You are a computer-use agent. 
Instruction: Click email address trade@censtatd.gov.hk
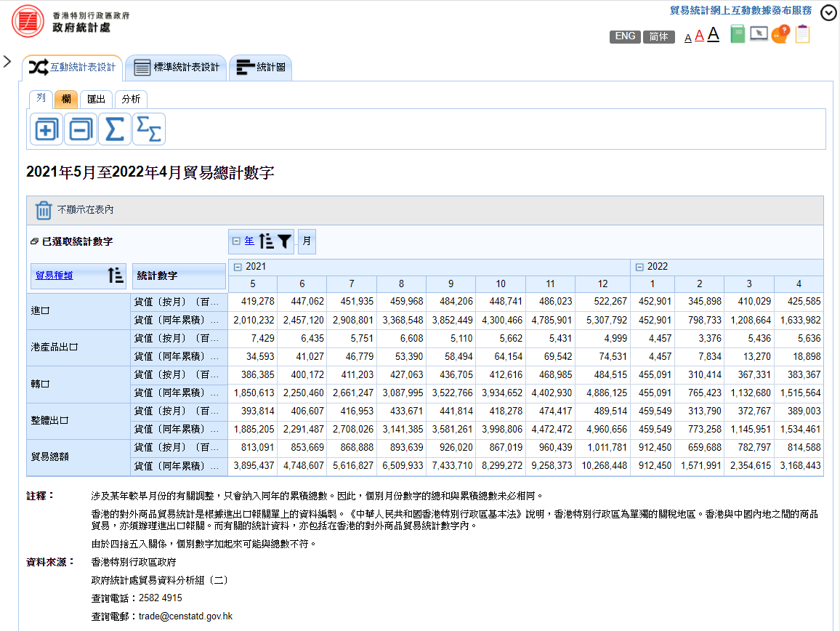[x=185, y=616]
